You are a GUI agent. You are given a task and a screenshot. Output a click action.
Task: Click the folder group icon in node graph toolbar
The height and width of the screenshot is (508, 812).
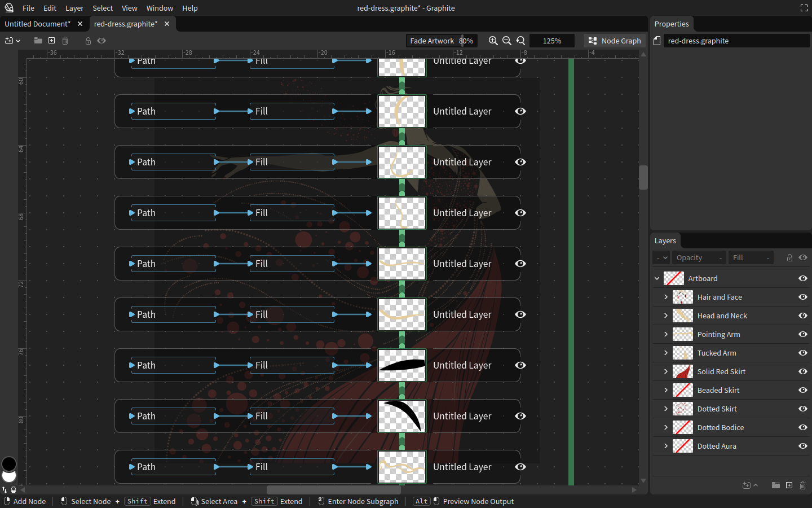pos(38,41)
